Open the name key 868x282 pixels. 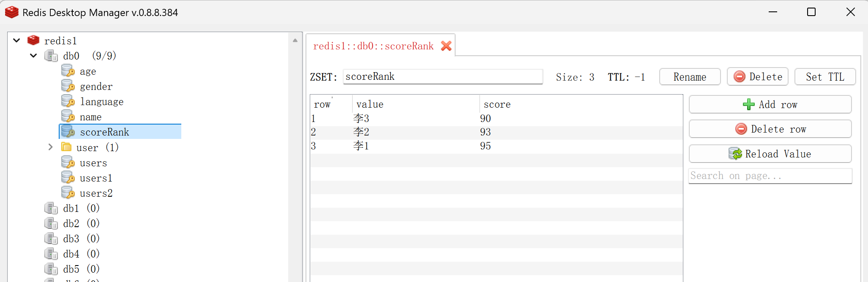[90, 117]
